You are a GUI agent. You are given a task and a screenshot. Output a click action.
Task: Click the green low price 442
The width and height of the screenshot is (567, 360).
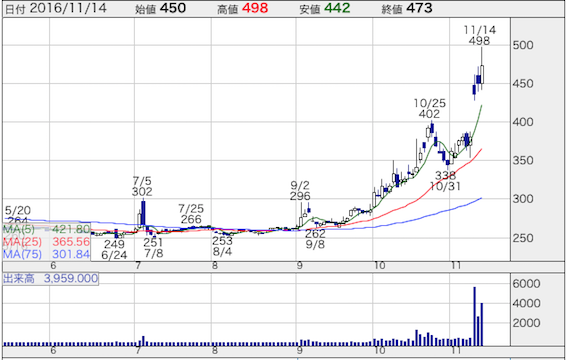337,8
